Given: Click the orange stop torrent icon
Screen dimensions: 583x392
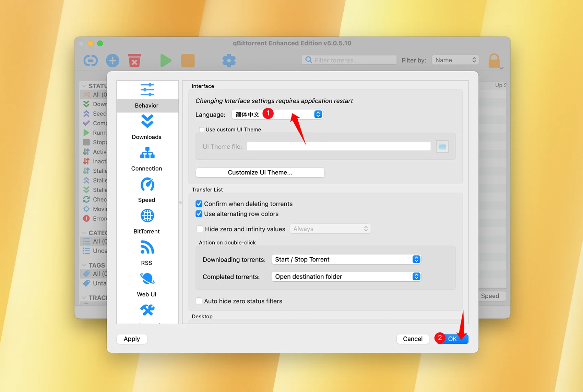Looking at the screenshot, I should pyautogui.click(x=188, y=61).
